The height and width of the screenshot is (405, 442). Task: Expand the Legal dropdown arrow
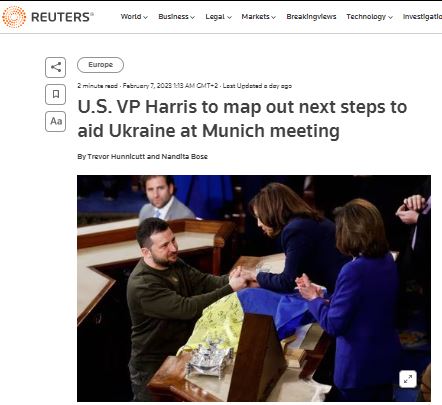pos(229,17)
